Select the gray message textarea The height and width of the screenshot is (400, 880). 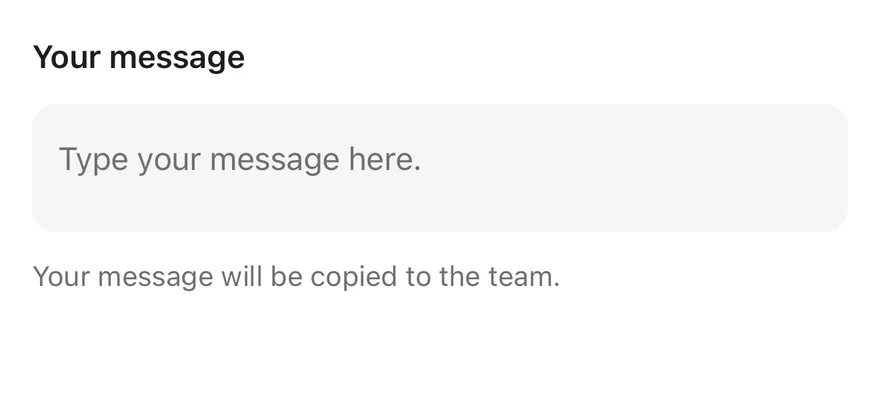pos(439,168)
